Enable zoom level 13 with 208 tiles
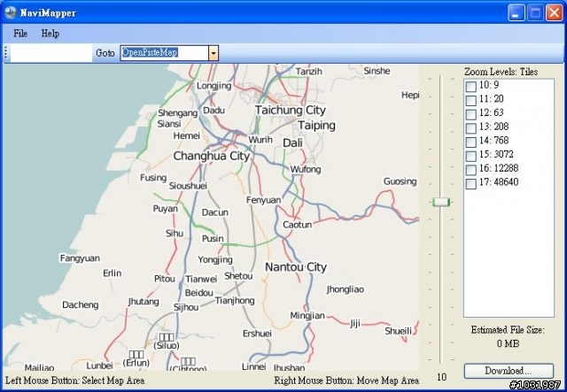The image size is (567, 392). pyautogui.click(x=470, y=128)
